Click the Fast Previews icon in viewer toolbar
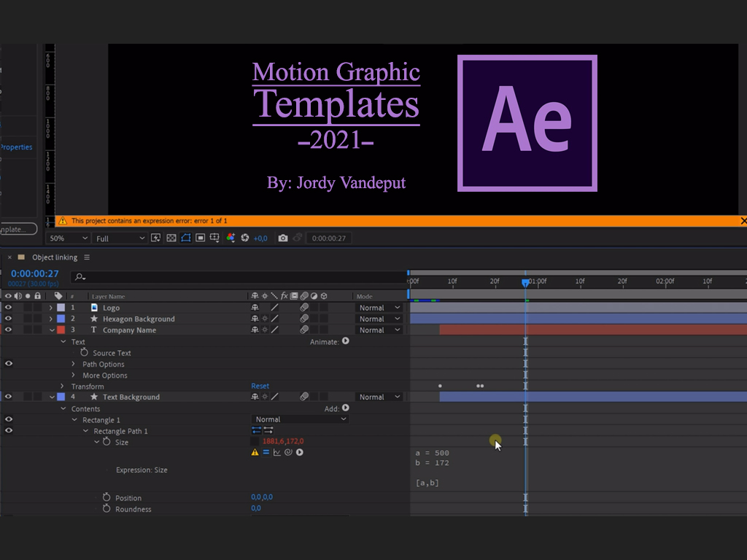Image resolution: width=747 pixels, height=560 pixels. tap(156, 238)
